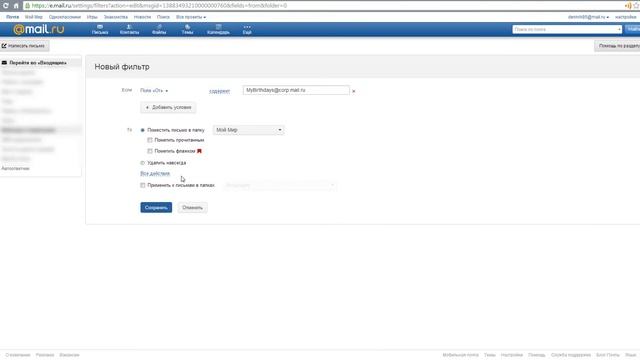Image resolution: width=640 pixels, height=360 pixels.
Task: Click the 'Помощь по разделу' button
Action: coord(617,46)
